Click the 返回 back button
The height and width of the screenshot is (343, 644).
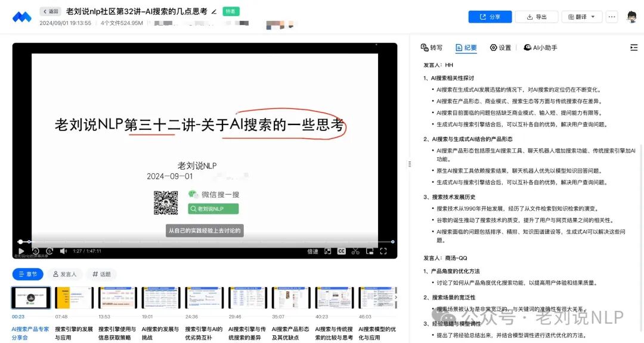pyautogui.click(x=51, y=11)
